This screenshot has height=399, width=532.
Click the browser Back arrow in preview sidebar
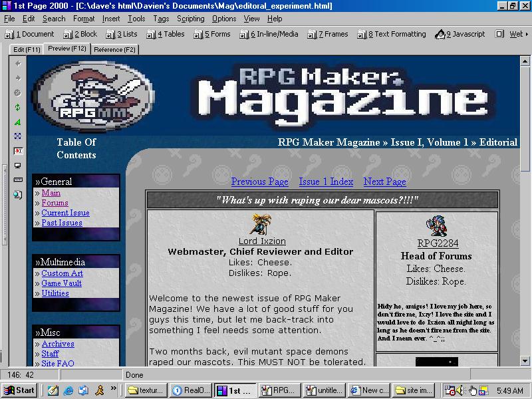(18, 63)
